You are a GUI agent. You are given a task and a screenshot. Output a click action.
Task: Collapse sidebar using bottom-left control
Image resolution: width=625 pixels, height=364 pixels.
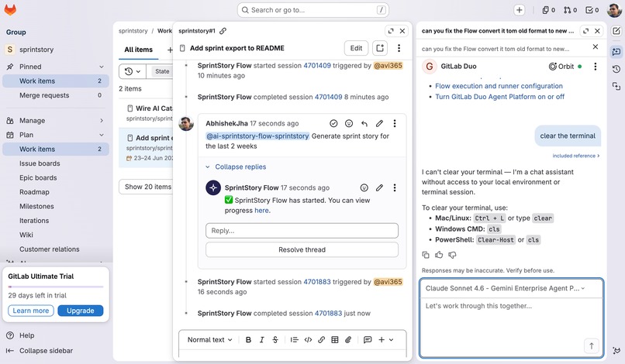(x=40, y=351)
